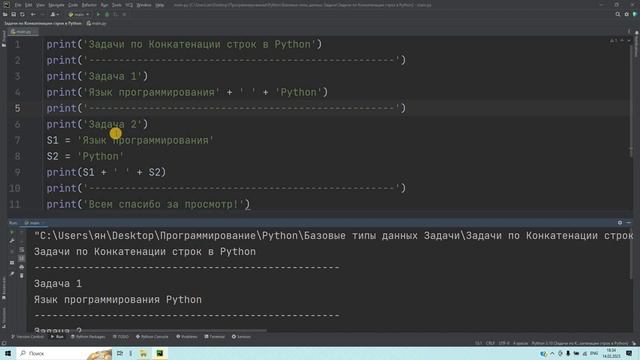Click Restore Layout icon in Run panel
The width and height of the screenshot is (640, 360).
(x=12, y=263)
